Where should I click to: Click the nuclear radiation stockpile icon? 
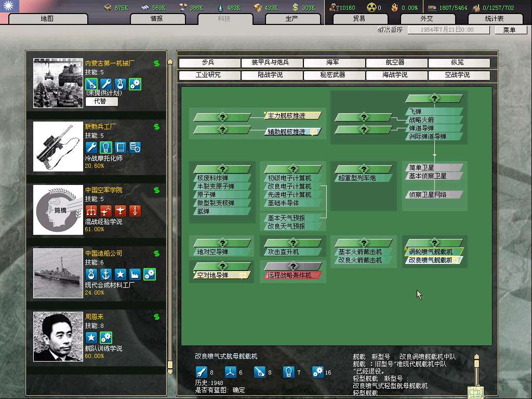tap(371, 7)
